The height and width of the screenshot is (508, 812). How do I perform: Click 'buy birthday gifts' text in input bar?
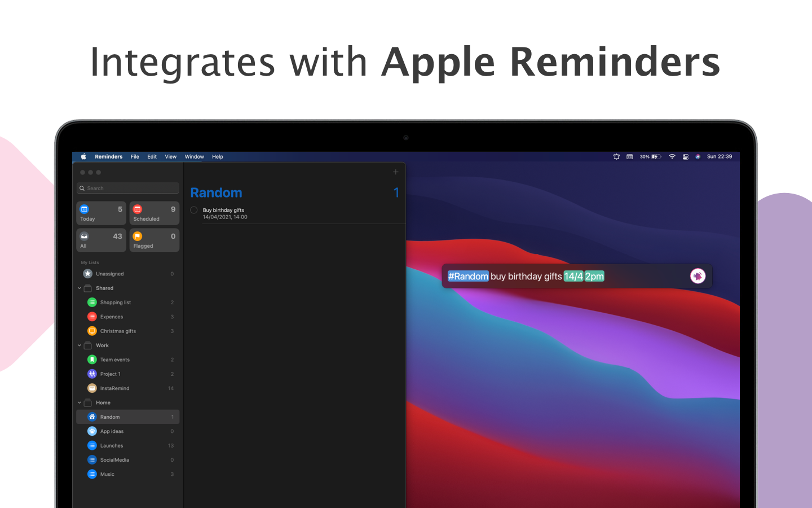(x=526, y=276)
